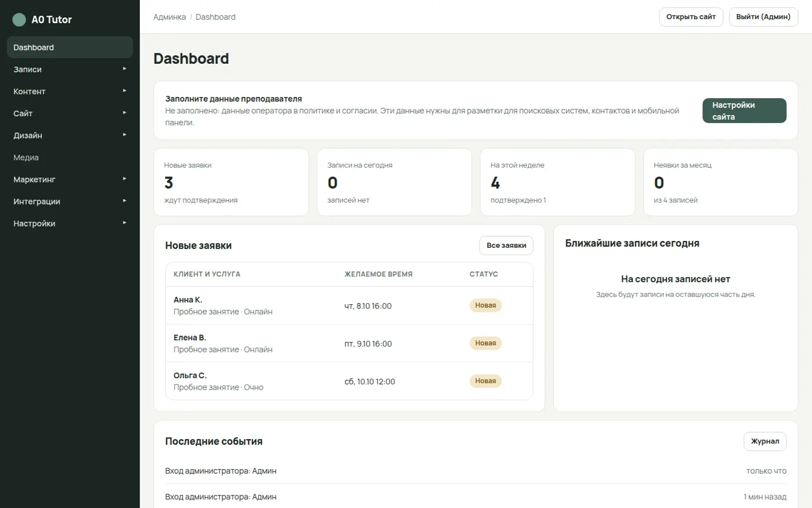Viewport: 812px width, 508px height.
Task: Expand the Дизайн sidebar submenu arrow
Action: coord(124,135)
